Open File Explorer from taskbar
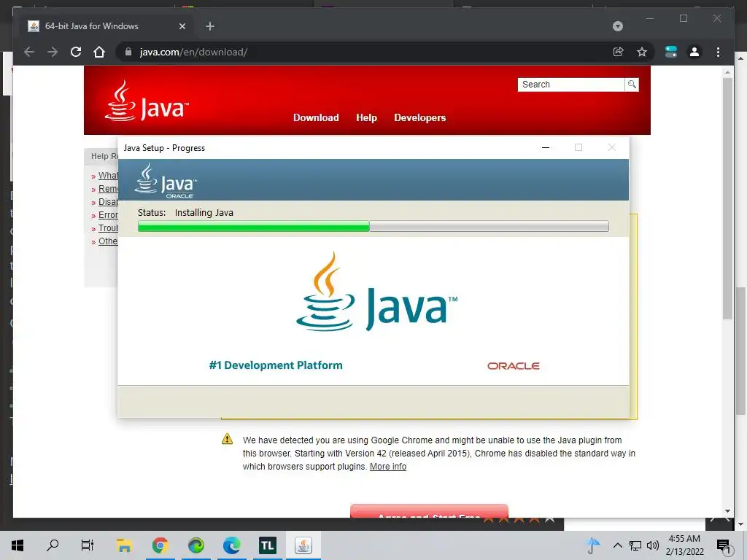 [124, 545]
